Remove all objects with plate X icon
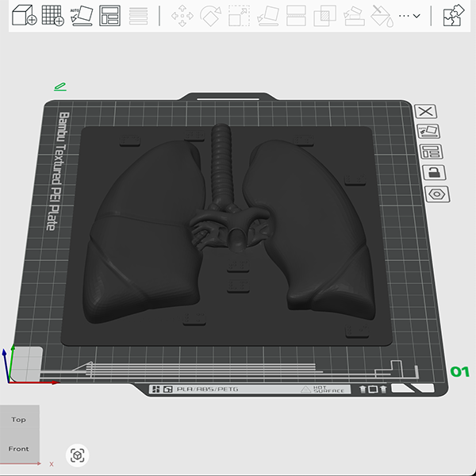The height and width of the screenshot is (476, 476). (426, 111)
